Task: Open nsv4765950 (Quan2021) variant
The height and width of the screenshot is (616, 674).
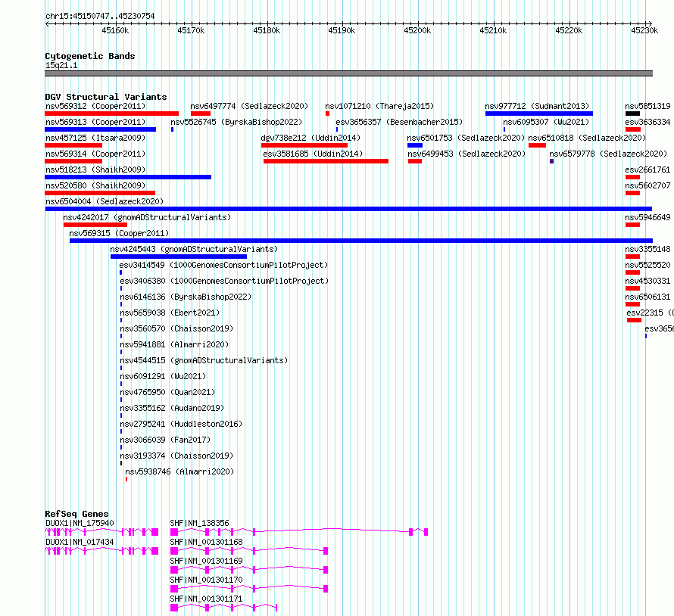Action: [167, 392]
